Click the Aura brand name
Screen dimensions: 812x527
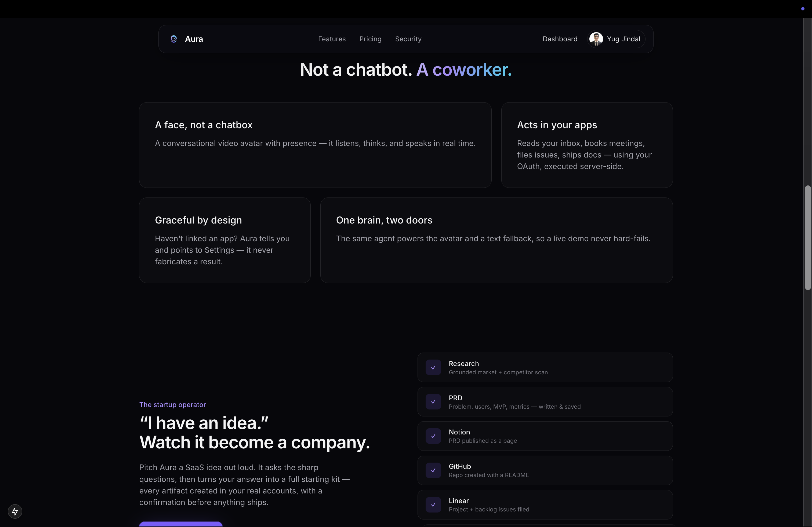click(194, 39)
